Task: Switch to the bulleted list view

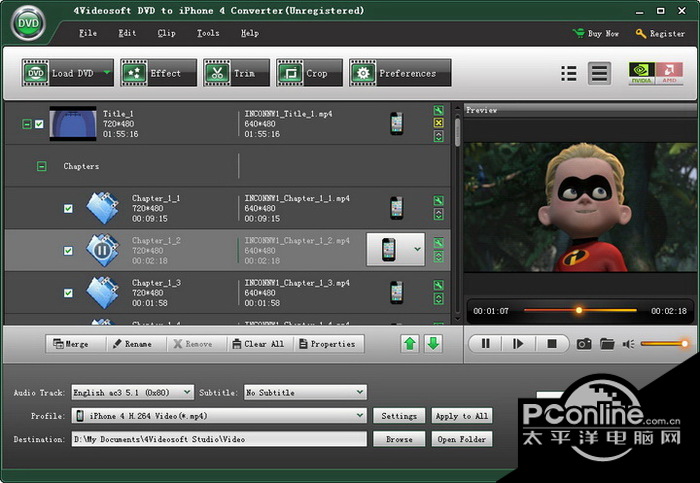Action: (569, 73)
